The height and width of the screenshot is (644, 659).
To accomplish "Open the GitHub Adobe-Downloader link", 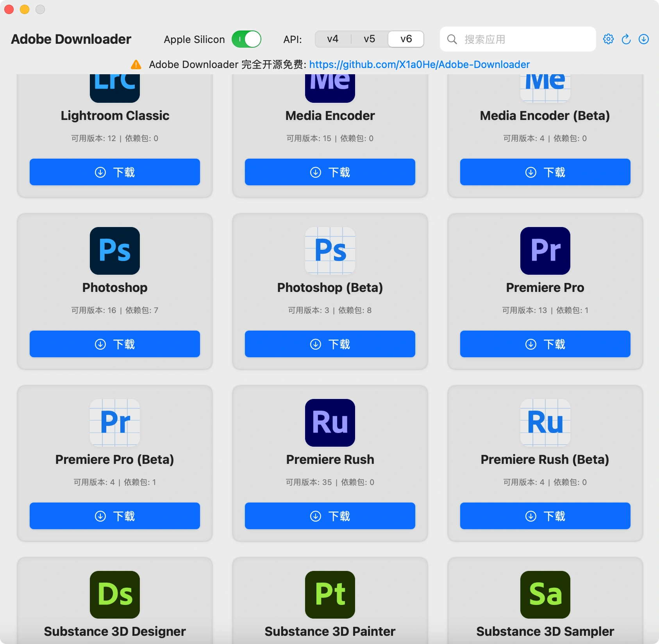I will point(420,64).
